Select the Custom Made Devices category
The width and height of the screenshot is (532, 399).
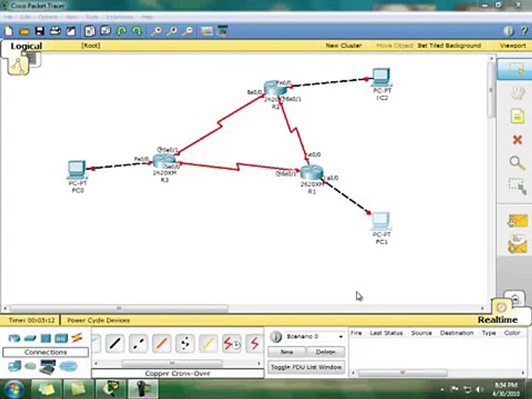click(47, 367)
